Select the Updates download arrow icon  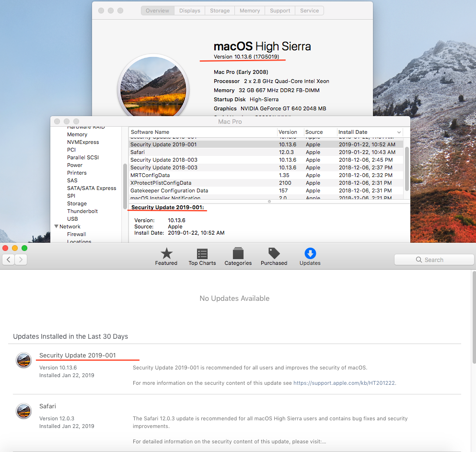pos(310,253)
